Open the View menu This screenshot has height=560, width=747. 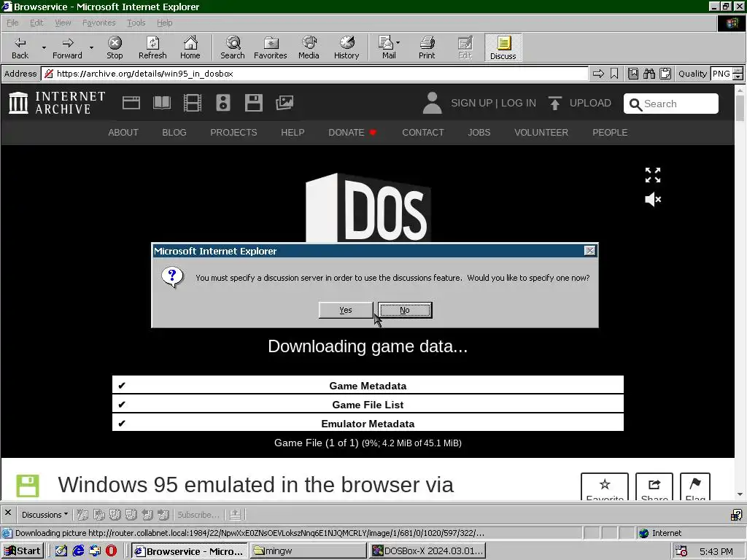63,23
